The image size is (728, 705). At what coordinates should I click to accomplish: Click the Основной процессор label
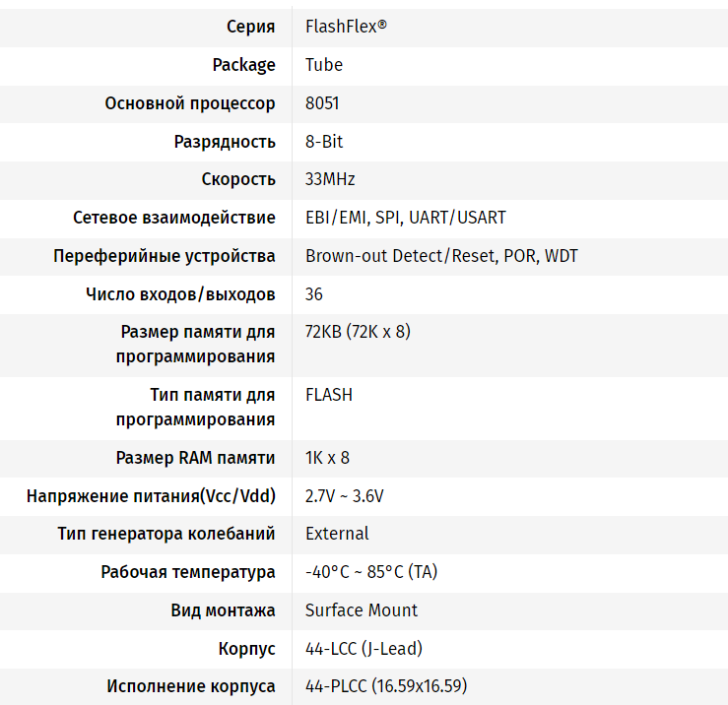point(190,103)
